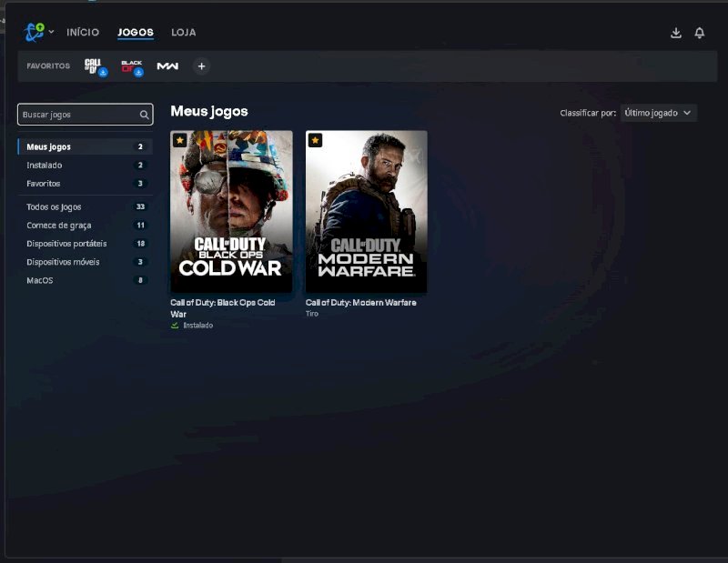The height and width of the screenshot is (563, 728).
Task: Click the search magnifier icon
Action: [144, 115]
